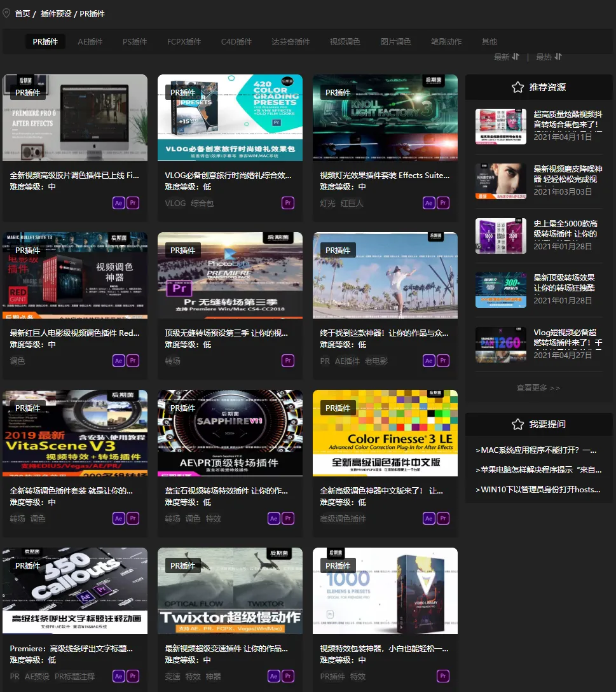Click the star icon next to 我要提问
The width and height of the screenshot is (616, 692).
(x=517, y=424)
